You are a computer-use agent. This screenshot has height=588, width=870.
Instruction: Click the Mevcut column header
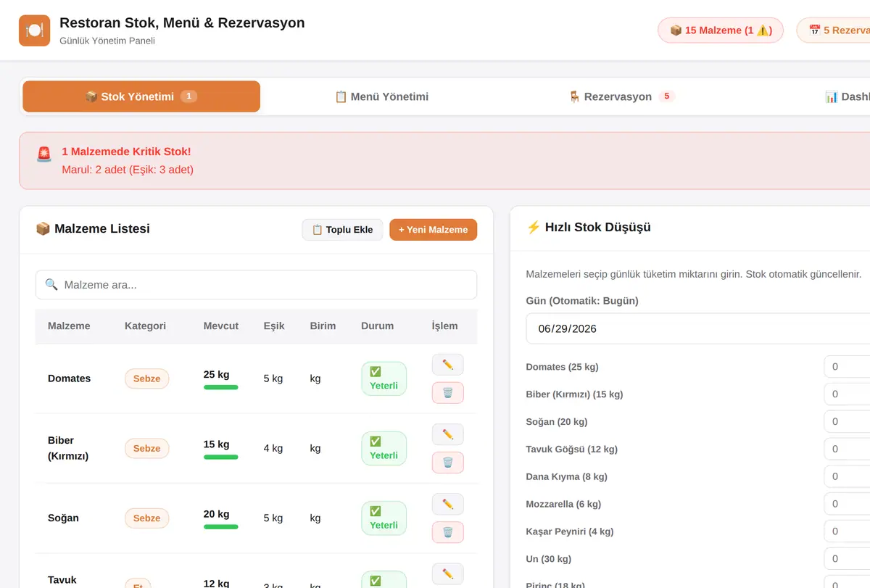221,326
